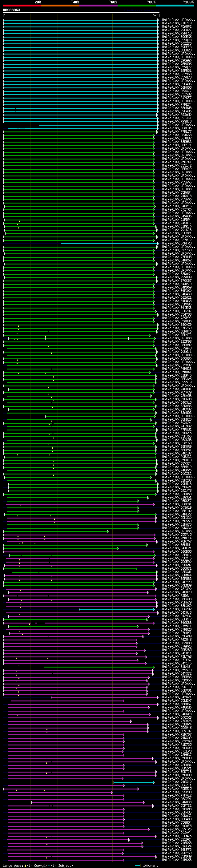Open the UniRef100_A7P7E9 hit label

[177, 23]
